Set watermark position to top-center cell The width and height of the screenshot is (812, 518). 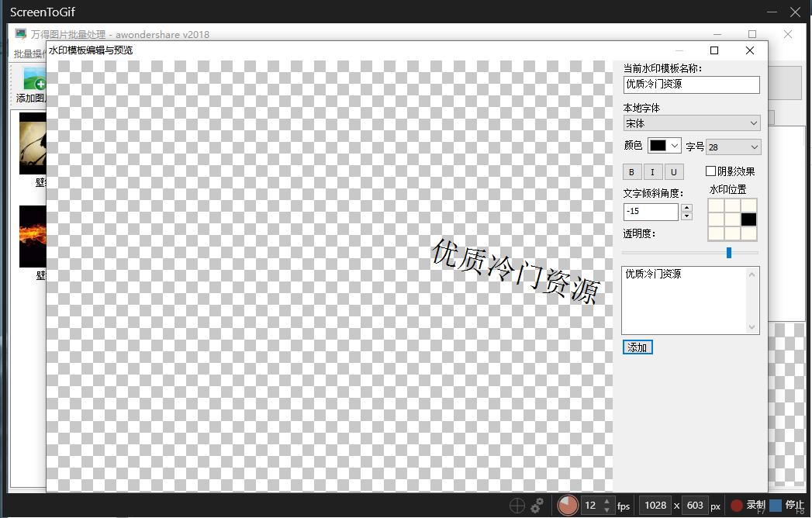pyautogui.click(x=732, y=205)
